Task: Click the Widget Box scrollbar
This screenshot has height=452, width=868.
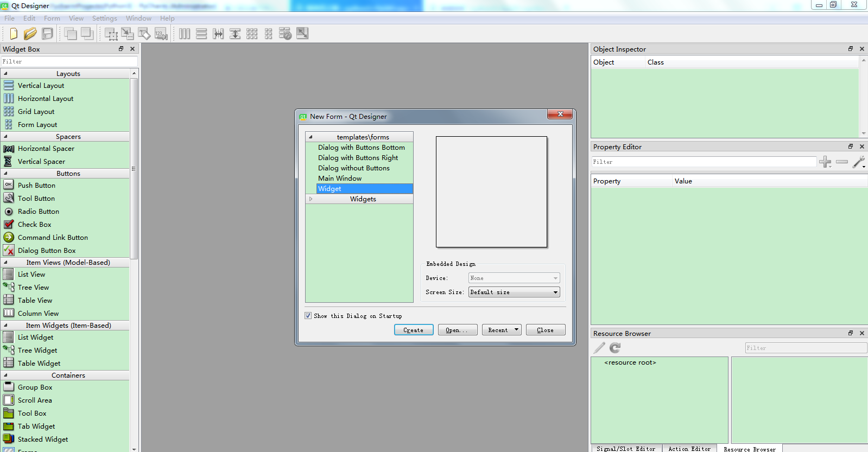Action: (x=134, y=169)
